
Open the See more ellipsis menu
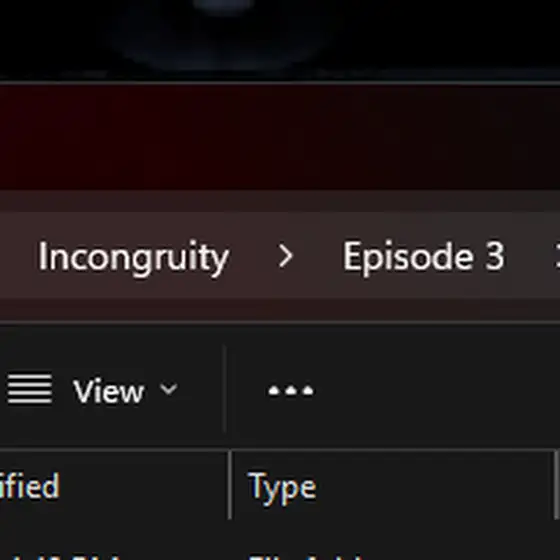[291, 390]
